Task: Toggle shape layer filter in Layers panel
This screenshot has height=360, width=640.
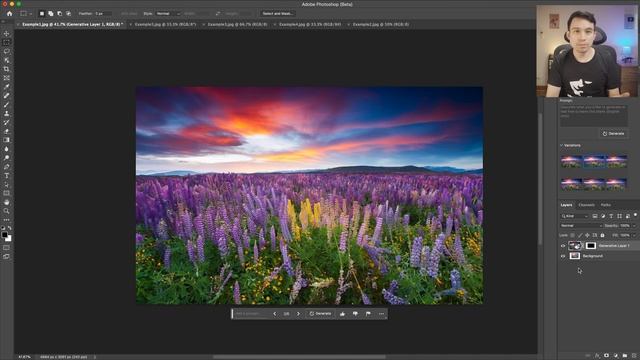Action: point(619,216)
